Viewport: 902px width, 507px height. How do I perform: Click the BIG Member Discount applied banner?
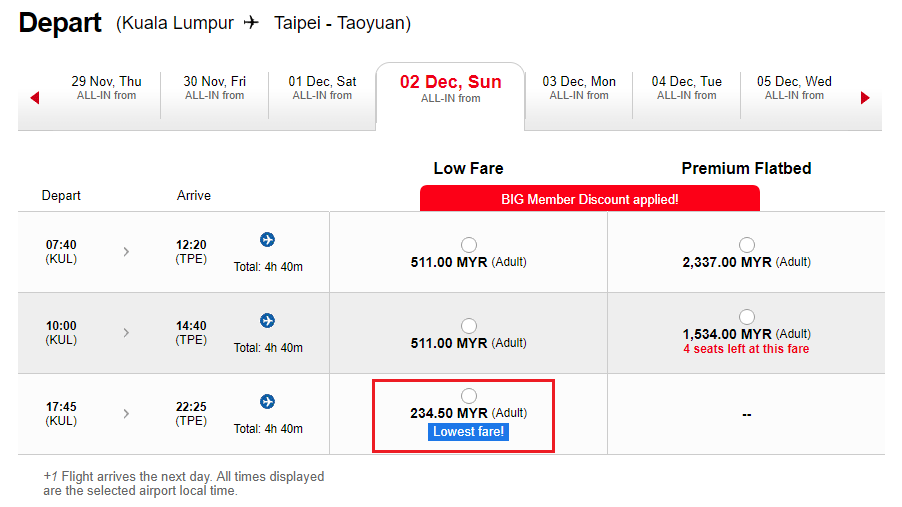coord(589,199)
